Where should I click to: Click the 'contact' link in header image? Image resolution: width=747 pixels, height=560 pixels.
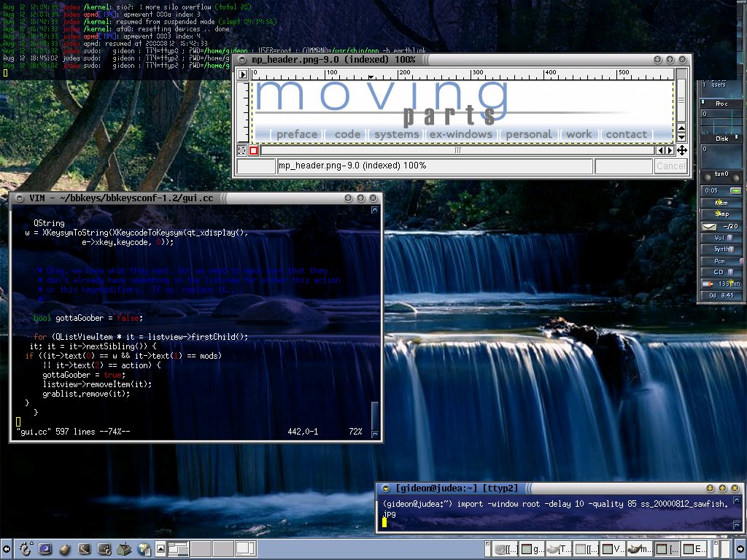(627, 134)
